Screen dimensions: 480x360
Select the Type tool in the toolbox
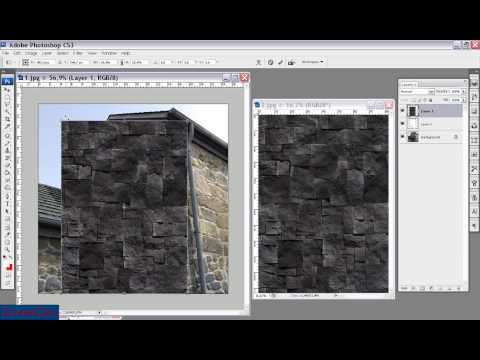pyautogui.click(x=7, y=203)
